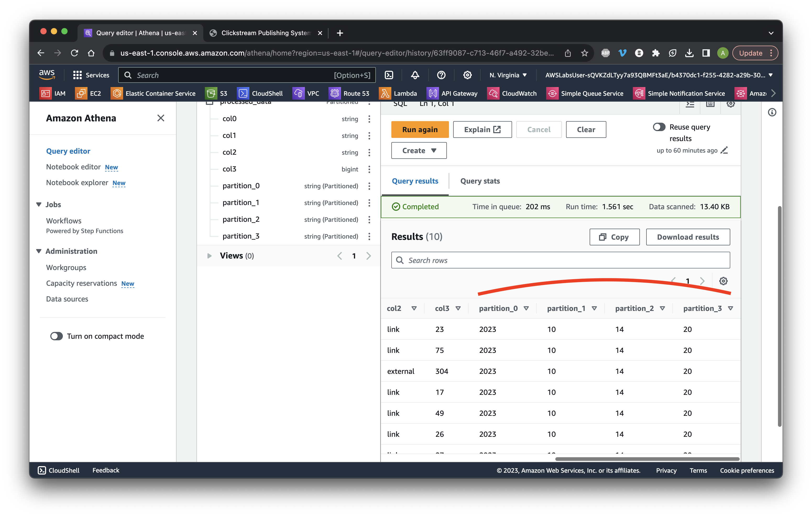Open the Route 53 shortcut
Viewport: 812px width, 517px height.
(349, 94)
